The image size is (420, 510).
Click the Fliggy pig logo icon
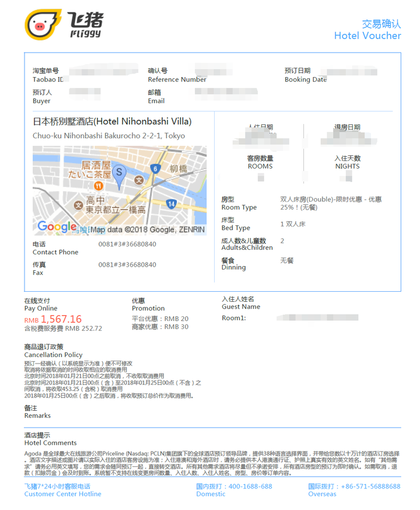click(43, 25)
